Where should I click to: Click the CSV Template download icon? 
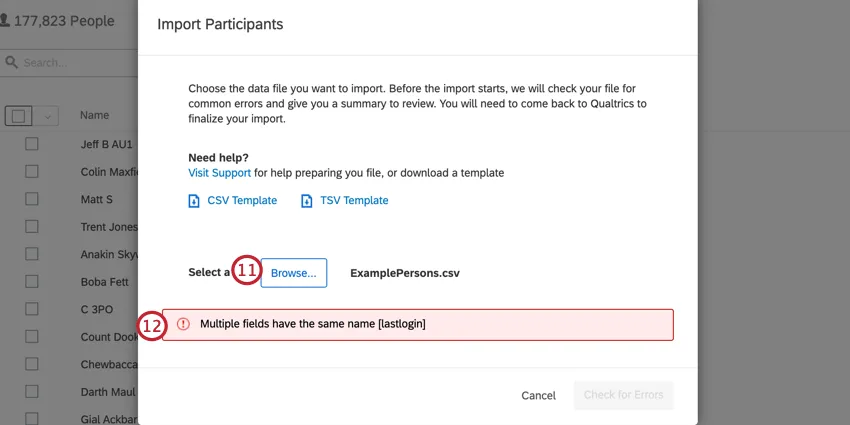click(x=194, y=201)
